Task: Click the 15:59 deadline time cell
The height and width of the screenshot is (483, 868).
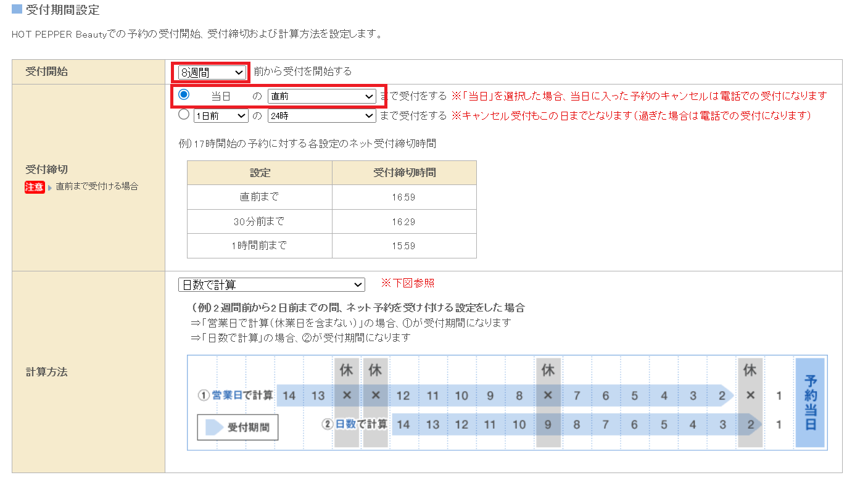Action: [x=404, y=246]
